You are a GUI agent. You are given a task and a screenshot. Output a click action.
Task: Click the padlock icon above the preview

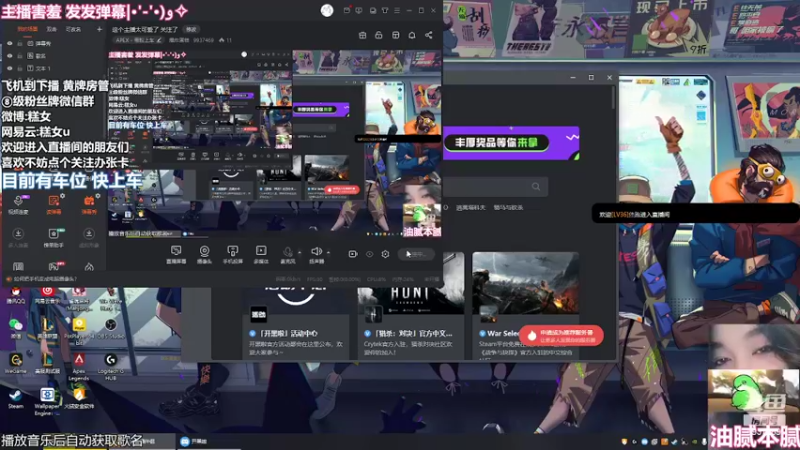[x=379, y=35]
